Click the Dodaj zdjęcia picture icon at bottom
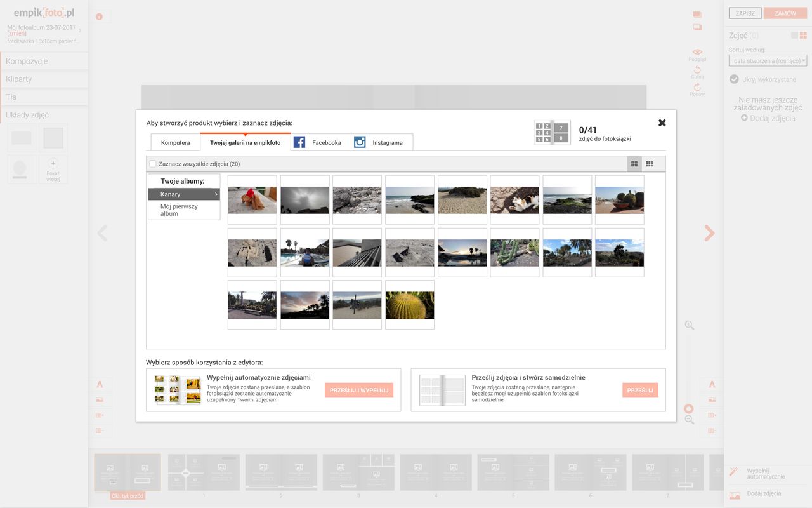The height and width of the screenshot is (508, 812). click(735, 495)
